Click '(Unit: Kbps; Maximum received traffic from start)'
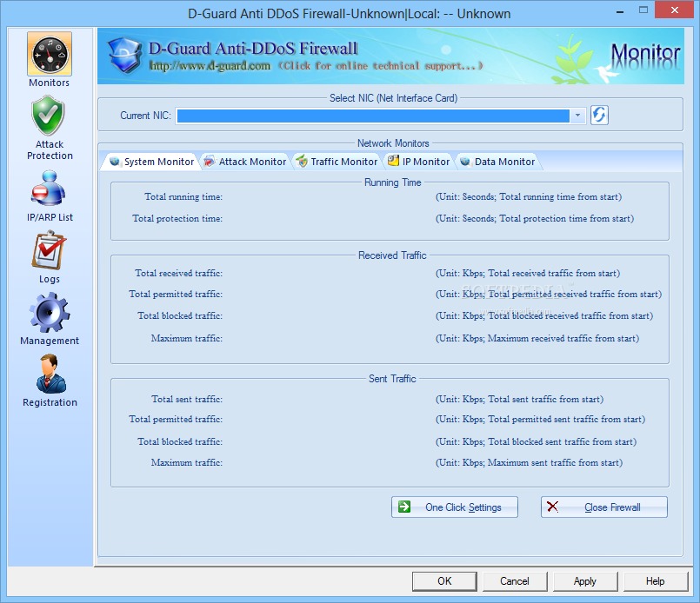Image resolution: width=700 pixels, height=603 pixels. click(x=537, y=338)
